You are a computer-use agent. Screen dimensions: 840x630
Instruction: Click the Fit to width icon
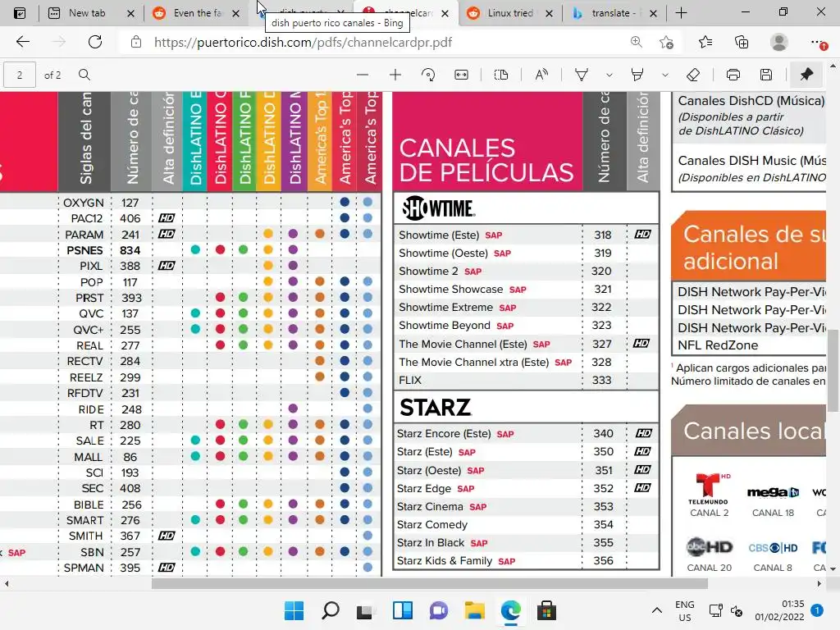coord(461,75)
